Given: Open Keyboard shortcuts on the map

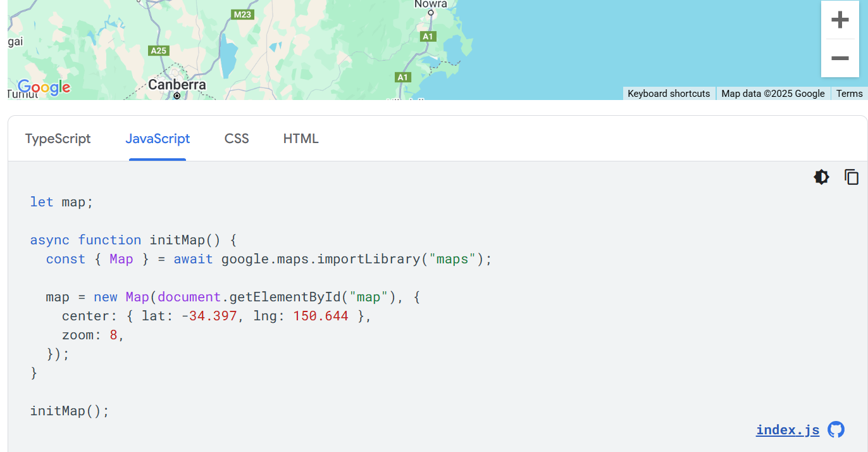Looking at the screenshot, I should [669, 94].
